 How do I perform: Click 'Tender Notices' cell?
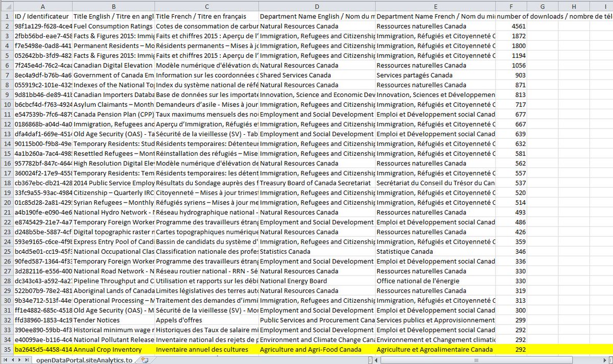point(113,320)
